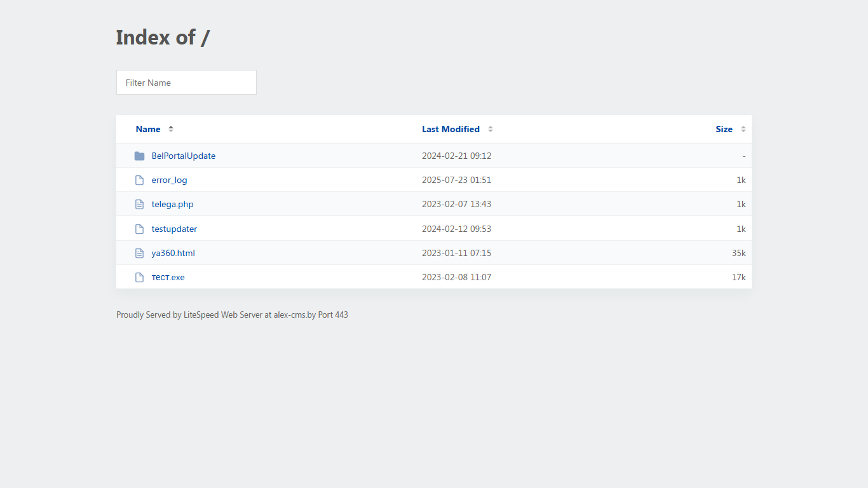Click the 35k size value
Viewport: 868px width, 488px height.
(x=738, y=253)
